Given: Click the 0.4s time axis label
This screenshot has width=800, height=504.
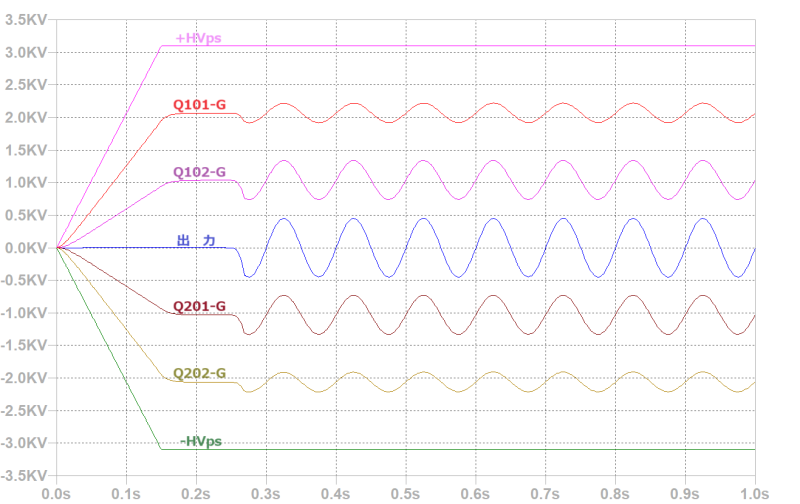Looking at the screenshot, I should [336, 494].
